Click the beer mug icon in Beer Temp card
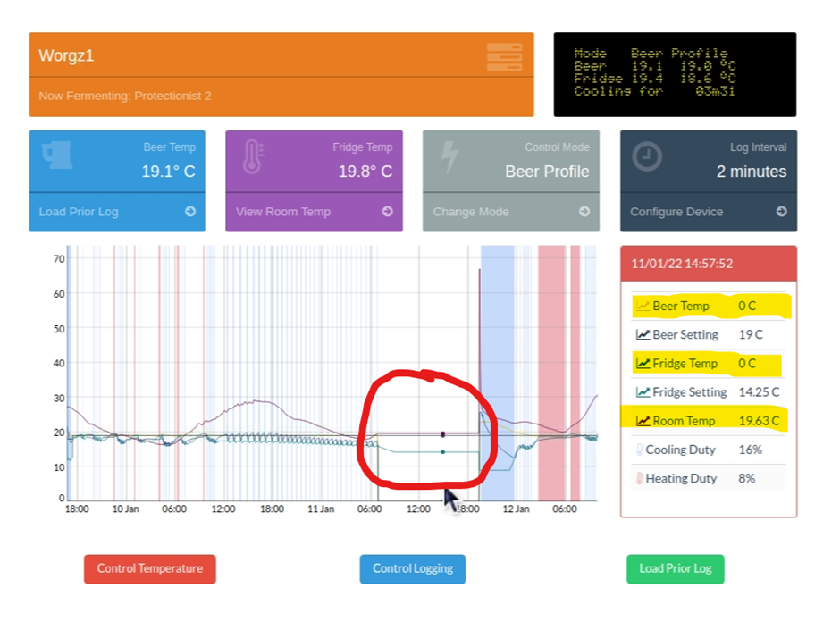840x622 pixels. [57, 155]
